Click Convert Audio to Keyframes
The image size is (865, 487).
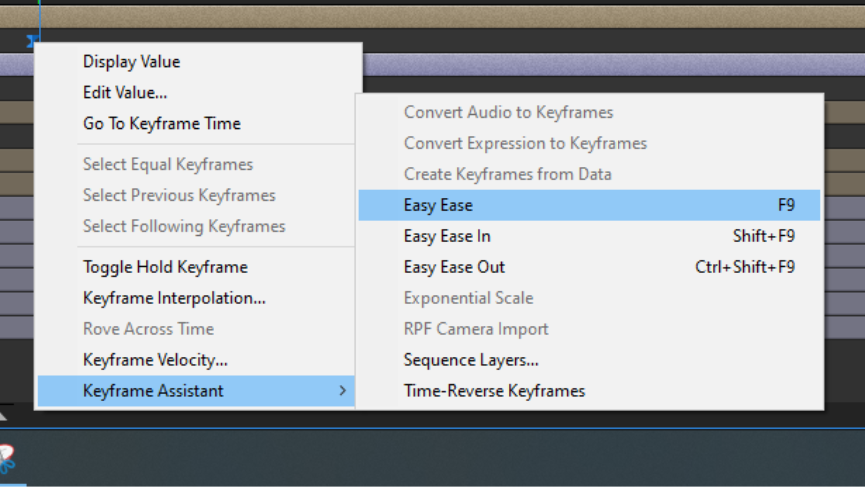[x=508, y=112]
